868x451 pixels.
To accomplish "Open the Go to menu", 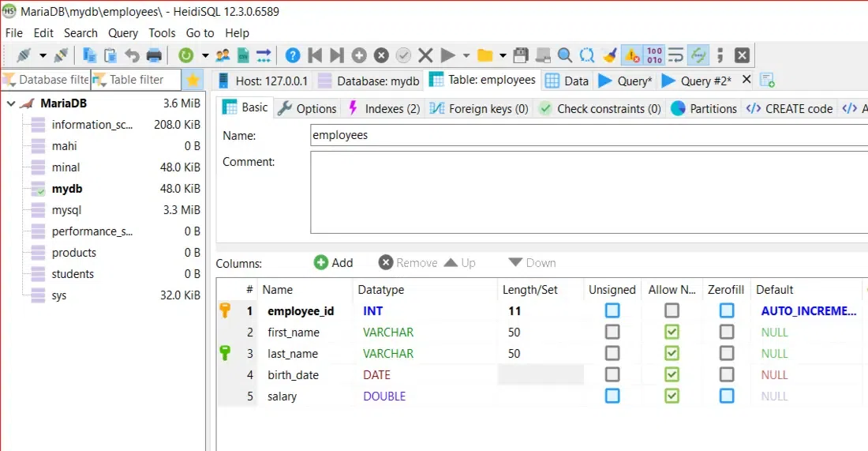I will 200,33.
